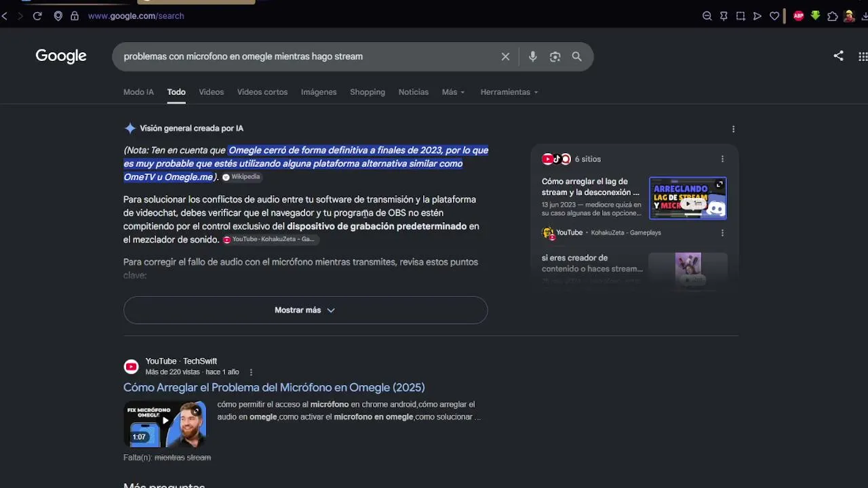Image resolution: width=868 pixels, height=488 pixels.
Task: Start a voice search with the microphone
Action: [x=533, y=57]
